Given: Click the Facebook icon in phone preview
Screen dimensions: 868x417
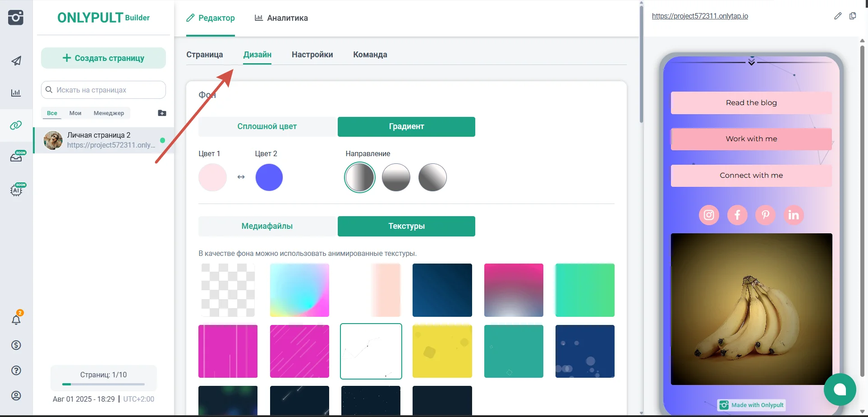Looking at the screenshot, I should (737, 215).
